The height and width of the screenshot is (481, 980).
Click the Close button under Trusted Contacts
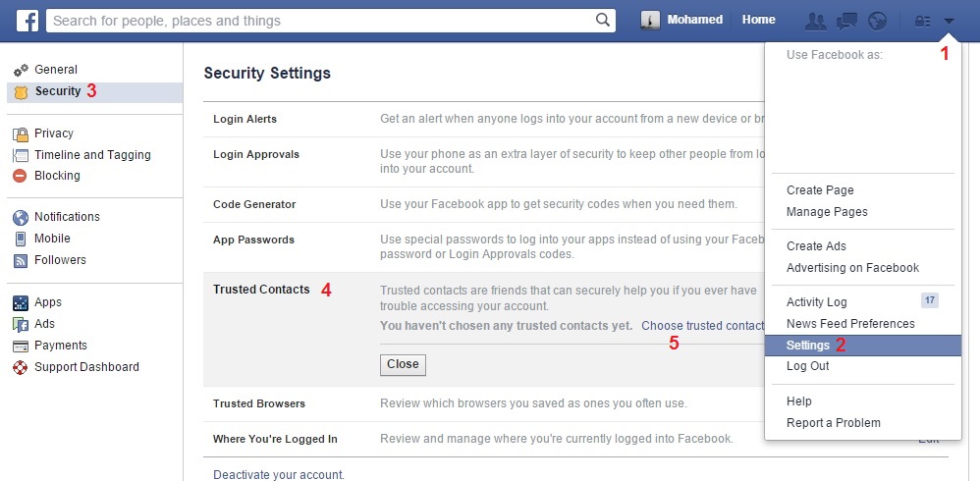point(403,364)
